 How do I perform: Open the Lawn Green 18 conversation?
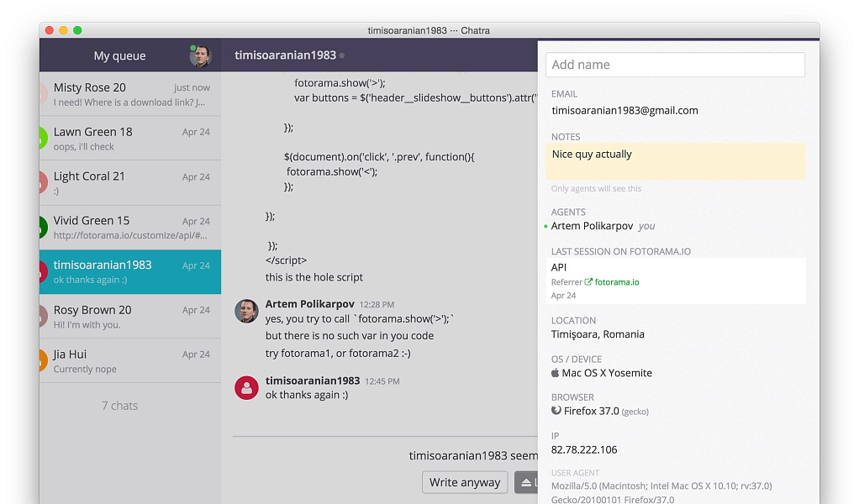130,138
